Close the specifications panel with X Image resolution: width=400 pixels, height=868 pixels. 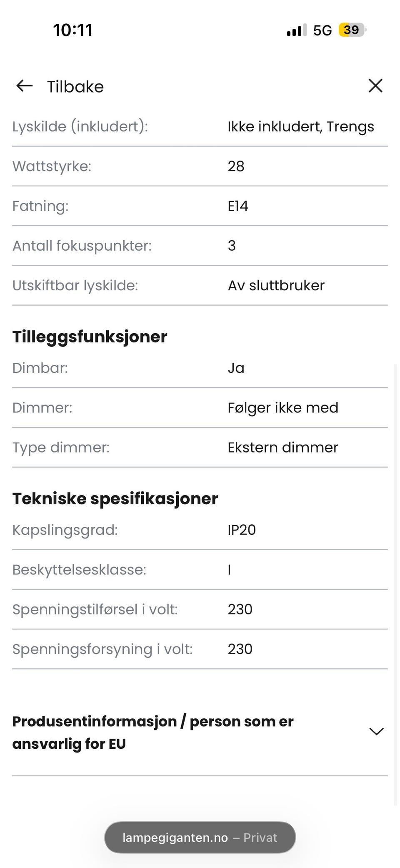click(x=375, y=86)
